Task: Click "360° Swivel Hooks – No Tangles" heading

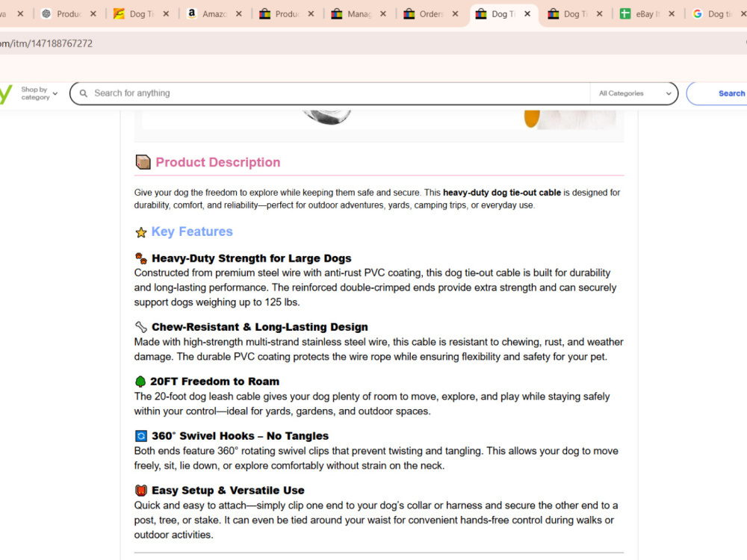Action: pyautogui.click(x=240, y=436)
